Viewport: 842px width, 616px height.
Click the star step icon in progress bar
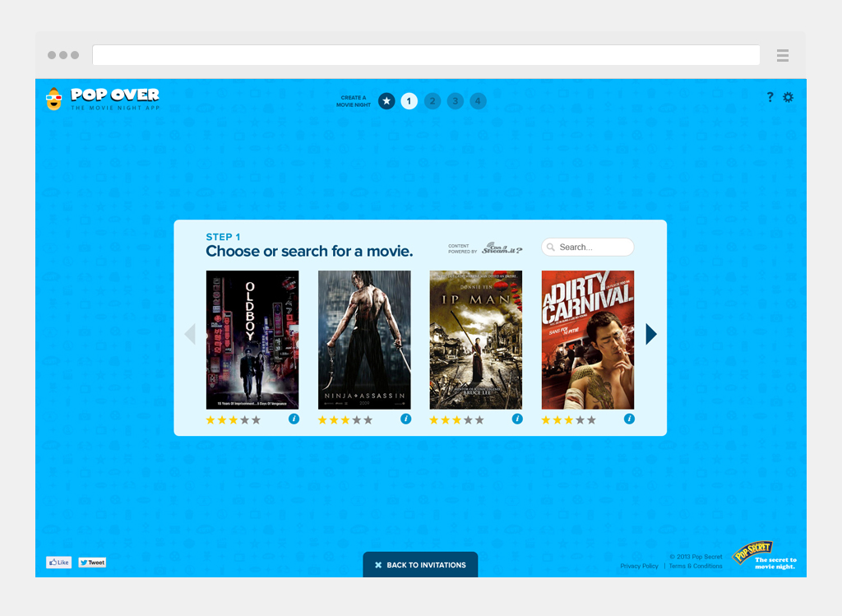[386, 101]
